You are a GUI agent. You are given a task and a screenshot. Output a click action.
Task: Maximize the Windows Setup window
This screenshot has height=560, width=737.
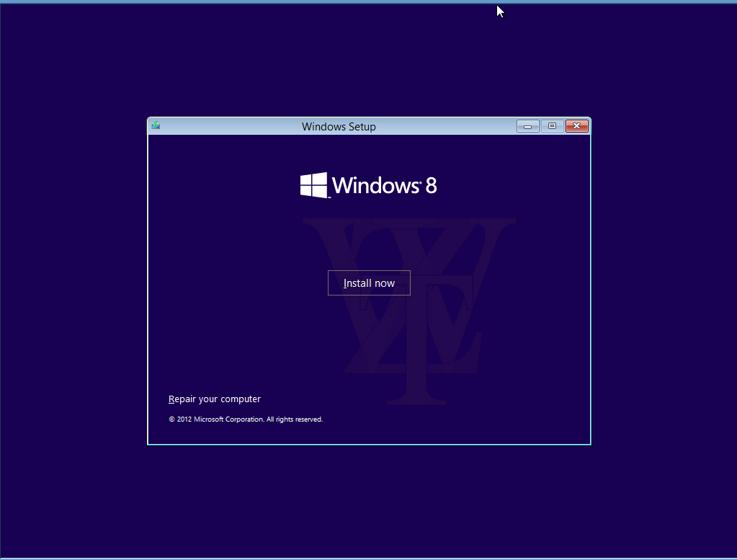click(552, 126)
